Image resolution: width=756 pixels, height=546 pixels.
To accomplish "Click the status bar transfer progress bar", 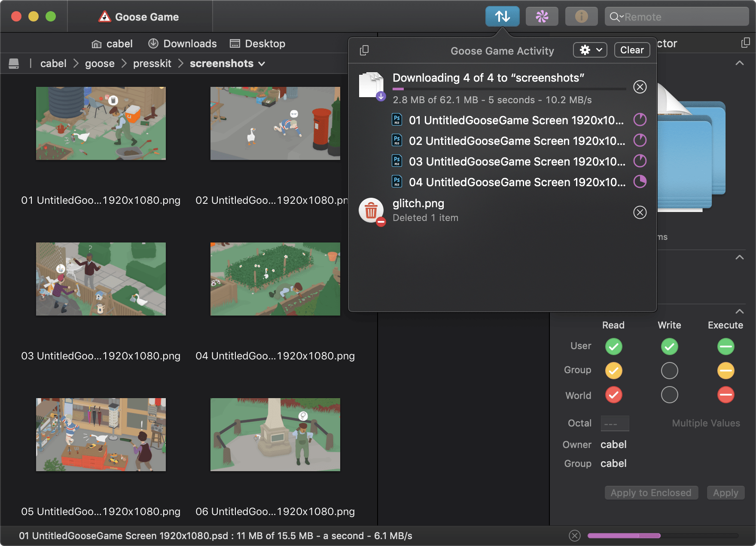I will pos(662,536).
